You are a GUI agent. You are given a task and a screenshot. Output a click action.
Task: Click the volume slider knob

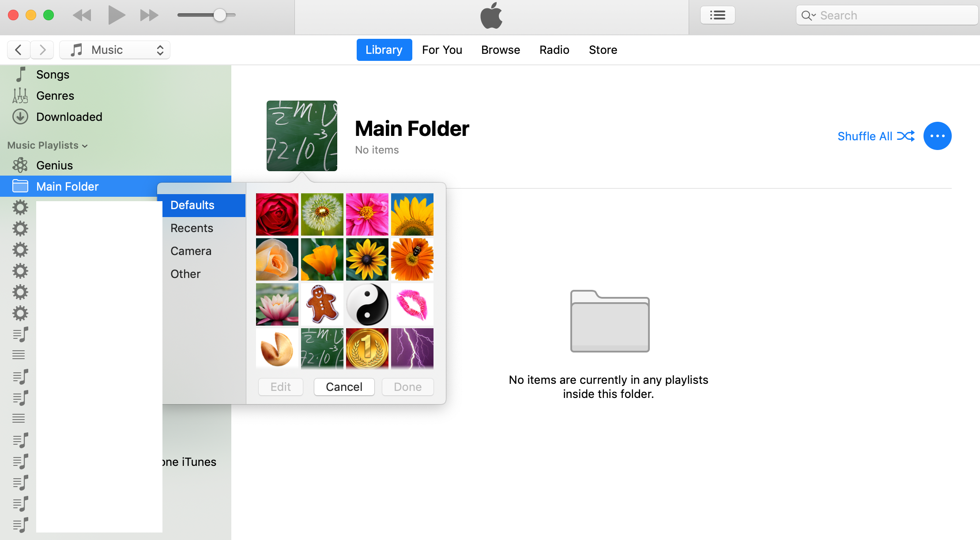click(219, 15)
